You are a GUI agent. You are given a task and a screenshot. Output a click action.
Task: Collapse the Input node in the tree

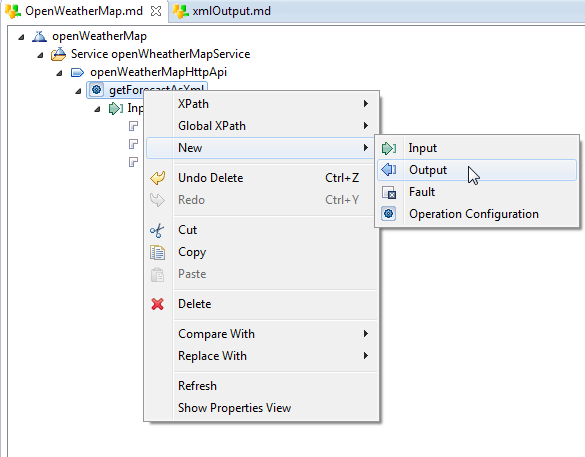pos(97,109)
